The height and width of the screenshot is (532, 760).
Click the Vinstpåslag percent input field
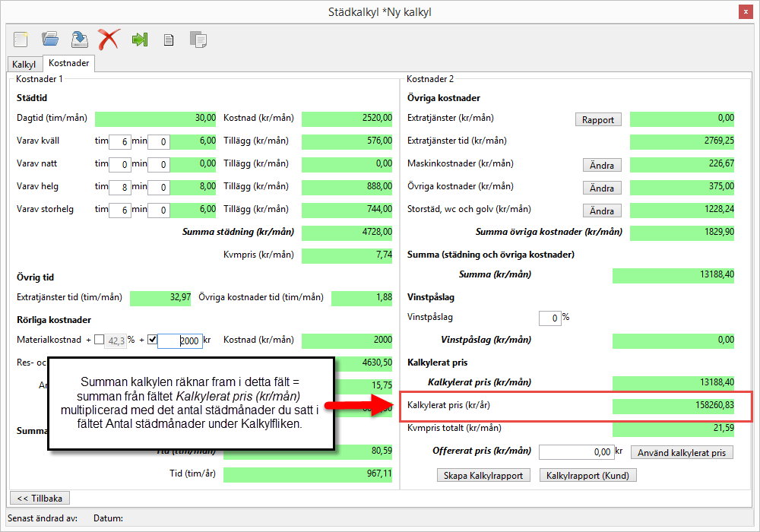tap(549, 318)
